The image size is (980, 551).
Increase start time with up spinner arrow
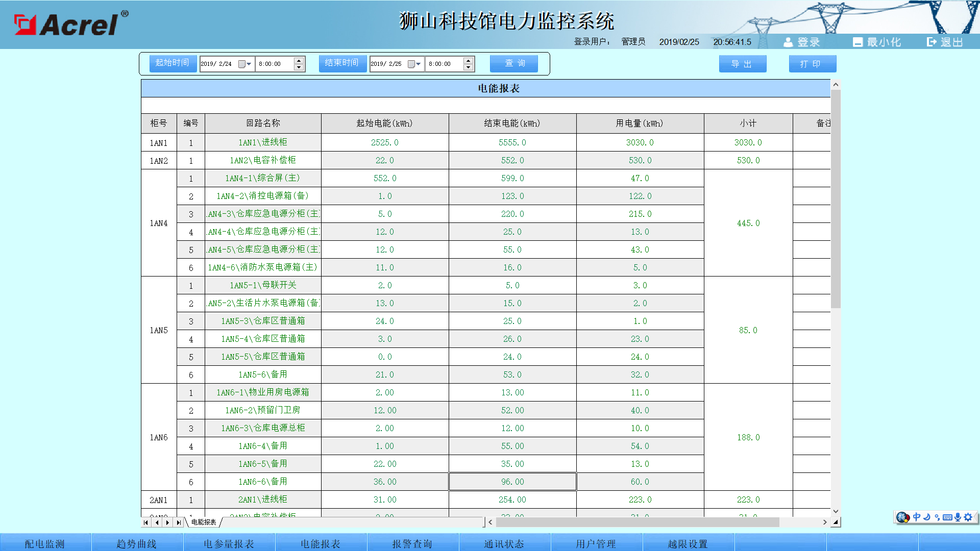pos(299,61)
